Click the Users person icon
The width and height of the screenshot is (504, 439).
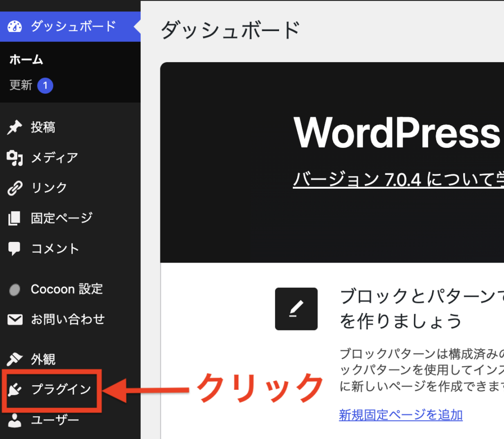(x=14, y=420)
